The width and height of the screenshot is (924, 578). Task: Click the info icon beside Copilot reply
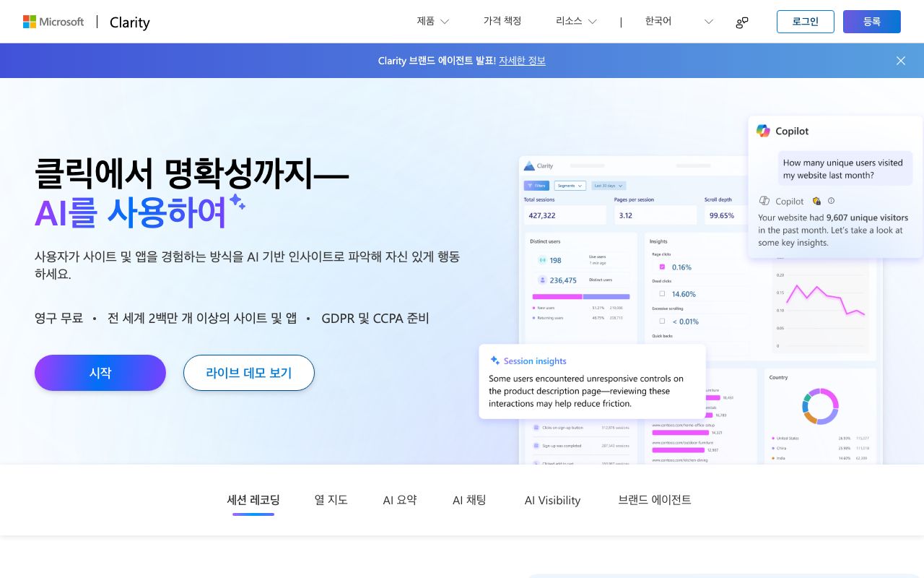[x=831, y=201]
